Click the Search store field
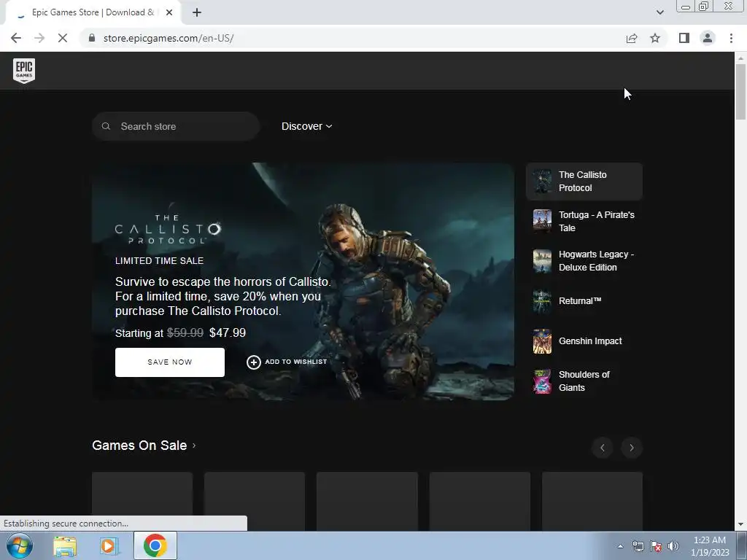This screenshot has width=747, height=560. pyautogui.click(x=176, y=126)
